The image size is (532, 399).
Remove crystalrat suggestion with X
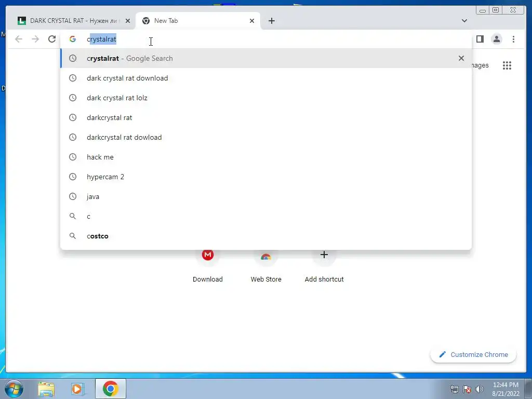coord(461,58)
